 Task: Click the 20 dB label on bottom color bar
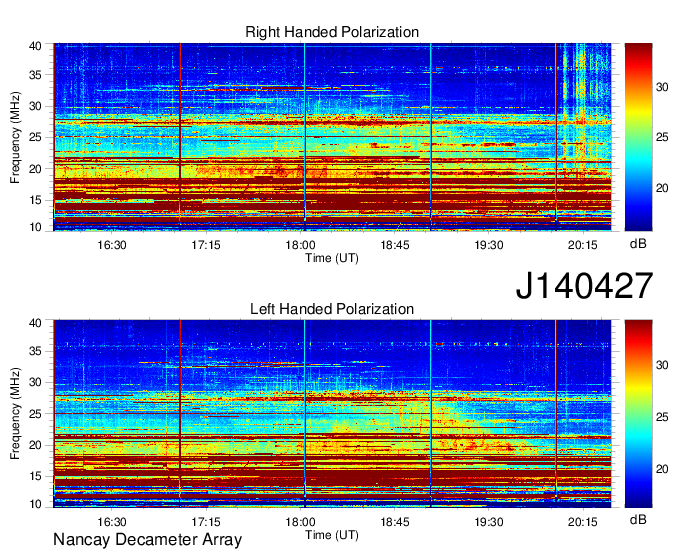pyautogui.click(x=662, y=469)
